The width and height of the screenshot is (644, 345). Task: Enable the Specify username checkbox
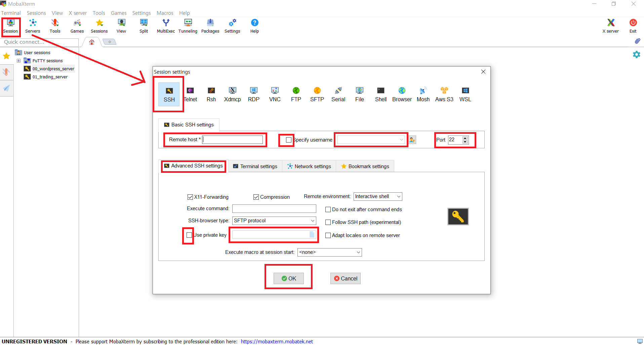point(289,140)
